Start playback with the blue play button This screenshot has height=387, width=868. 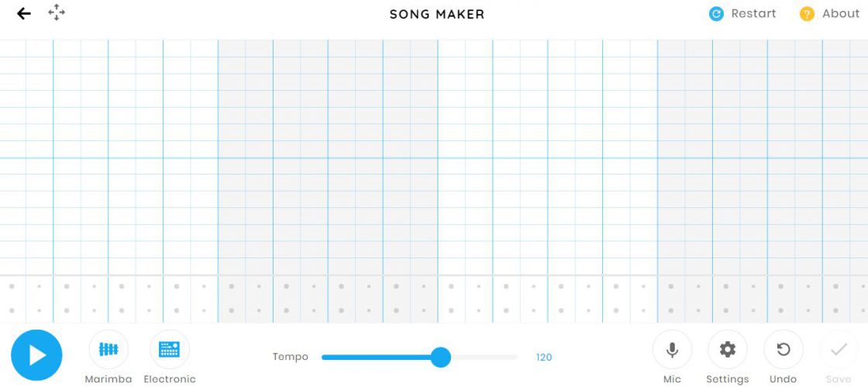[x=36, y=355]
